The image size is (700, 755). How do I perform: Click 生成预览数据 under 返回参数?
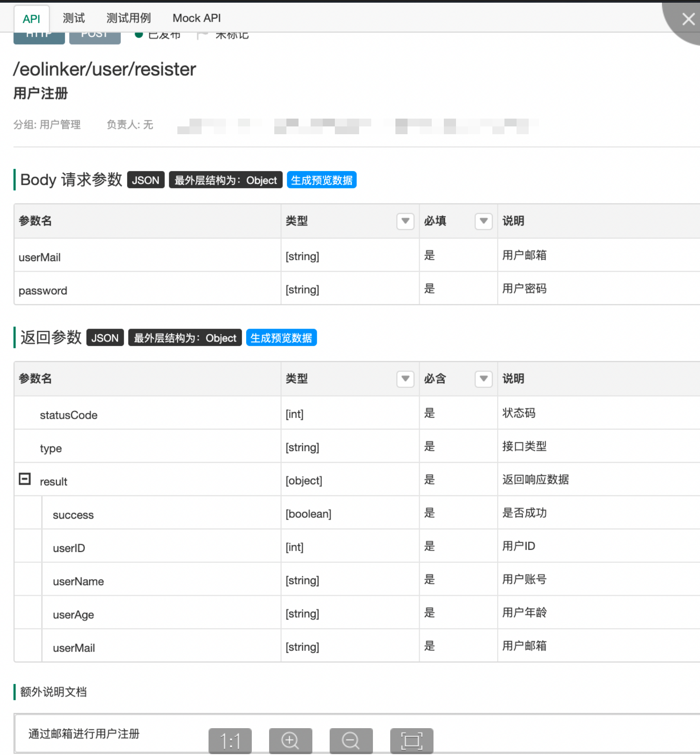click(281, 338)
